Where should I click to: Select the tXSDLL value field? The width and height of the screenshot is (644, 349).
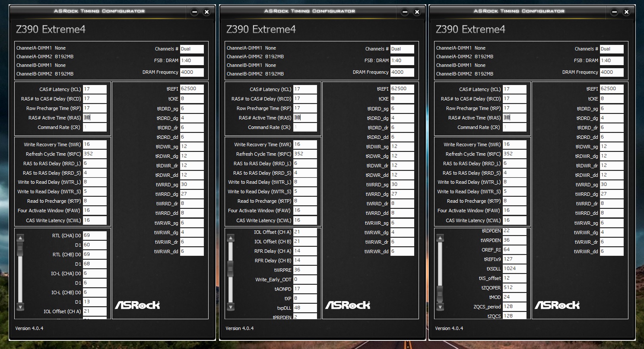[514, 269]
